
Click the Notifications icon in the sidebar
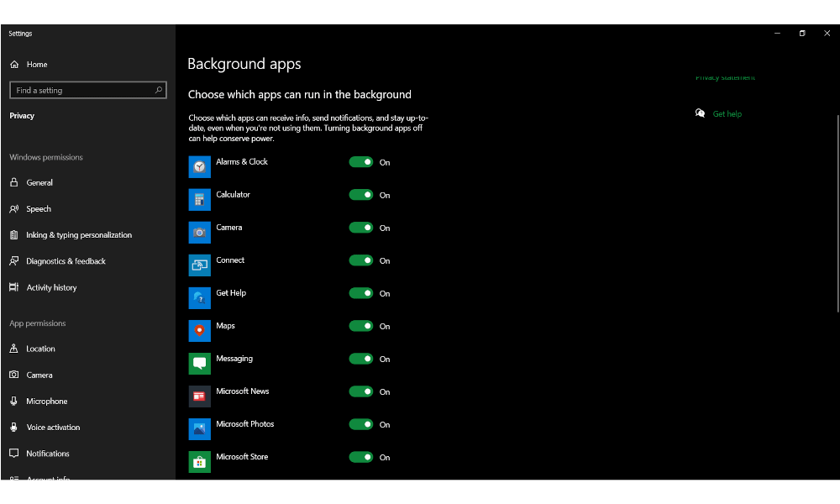(14, 453)
